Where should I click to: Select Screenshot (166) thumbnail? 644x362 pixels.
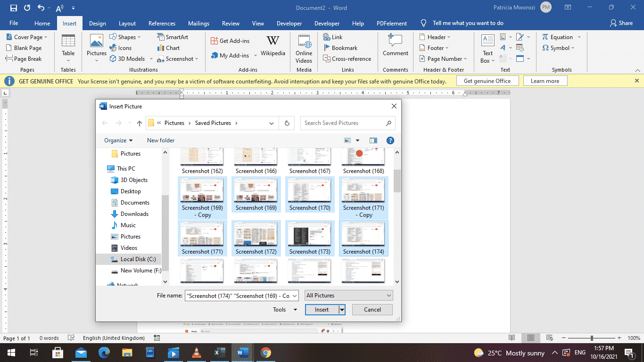pyautogui.click(x=256, y=161)
